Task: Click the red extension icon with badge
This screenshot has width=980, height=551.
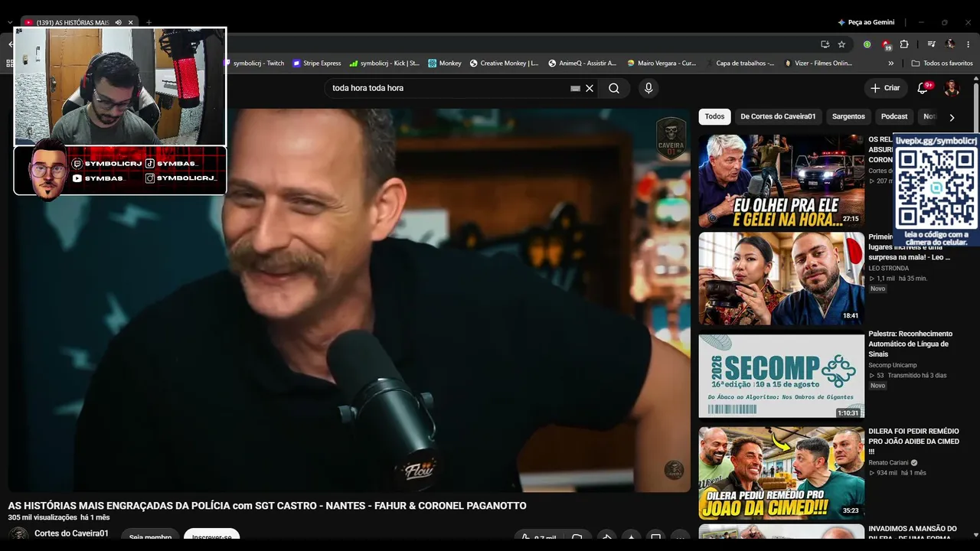Action: click(886, 44)
